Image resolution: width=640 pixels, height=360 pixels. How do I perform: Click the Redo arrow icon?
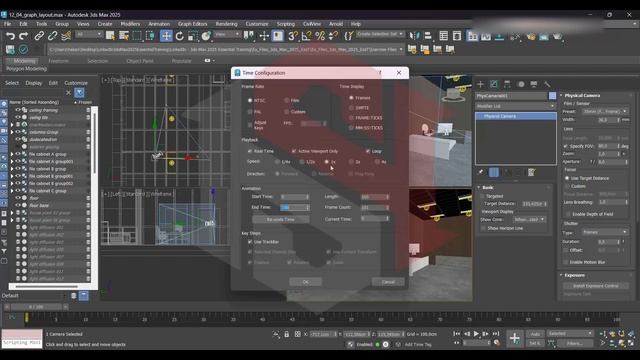24,36
